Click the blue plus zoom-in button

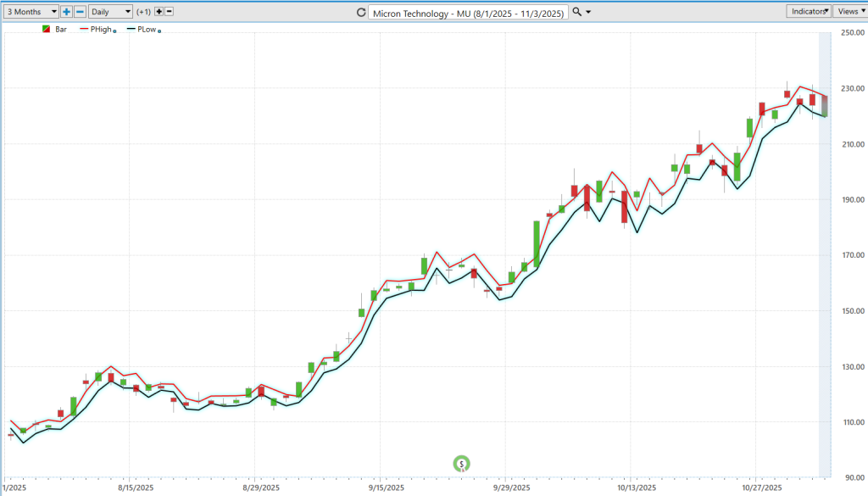pos(67,12)
